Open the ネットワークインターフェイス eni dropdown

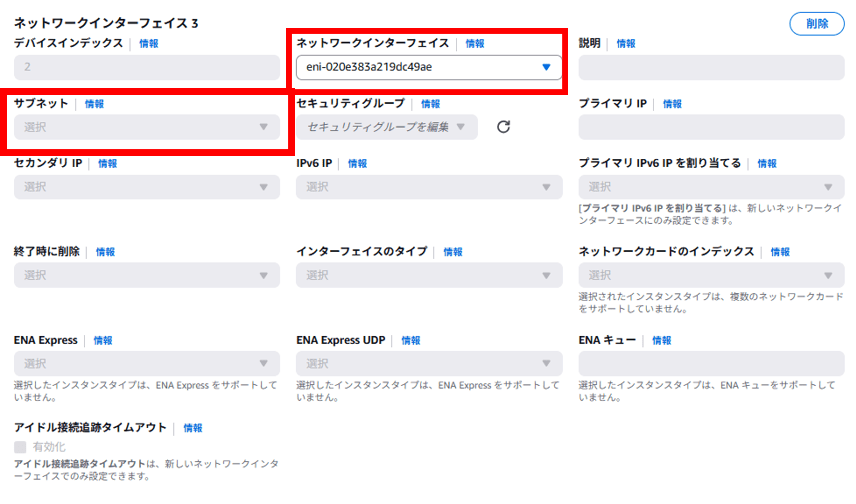(429, 68)
